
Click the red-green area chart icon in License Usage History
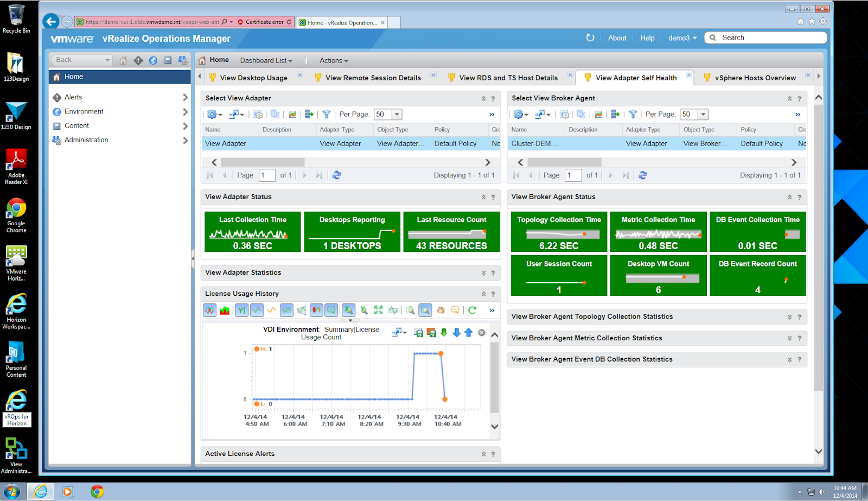(225, 310)
